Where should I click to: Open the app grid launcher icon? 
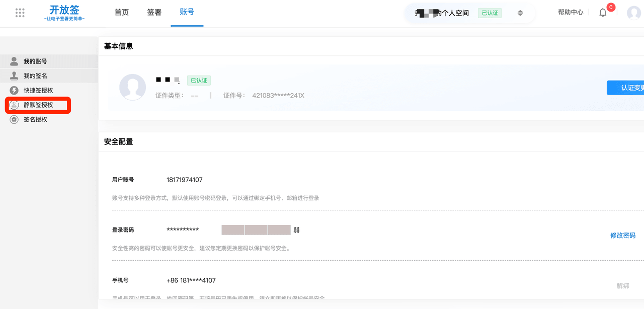point(20,13)
